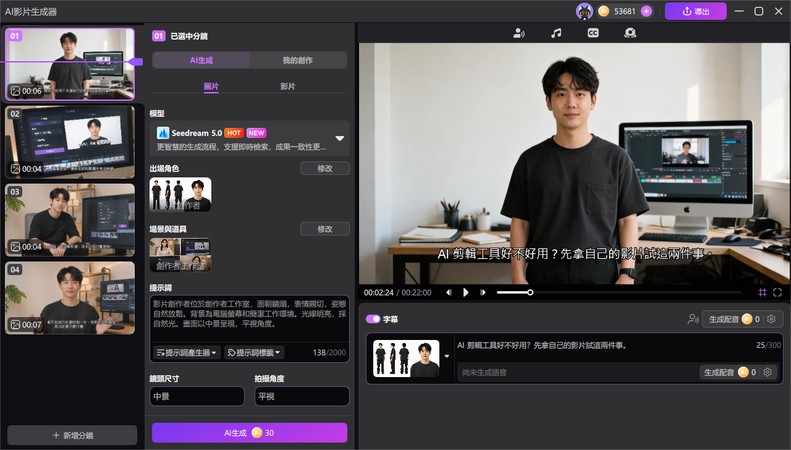Screen dimensions: 791x450
Task: Select the 圖片 sub-tab
Action: click(x=211, y=86)
